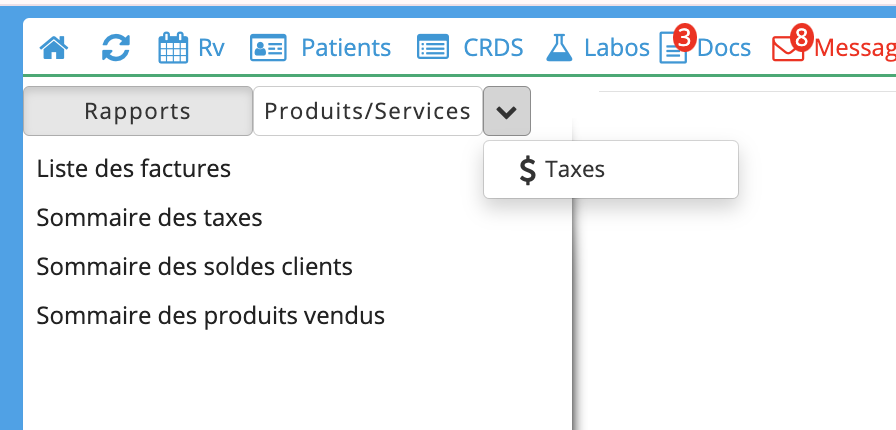Image resolution: width=896 pixels, height=430 pixels.
Task: Expand the chevron dropdown next to Produits/Services
Action: point(507,111)
